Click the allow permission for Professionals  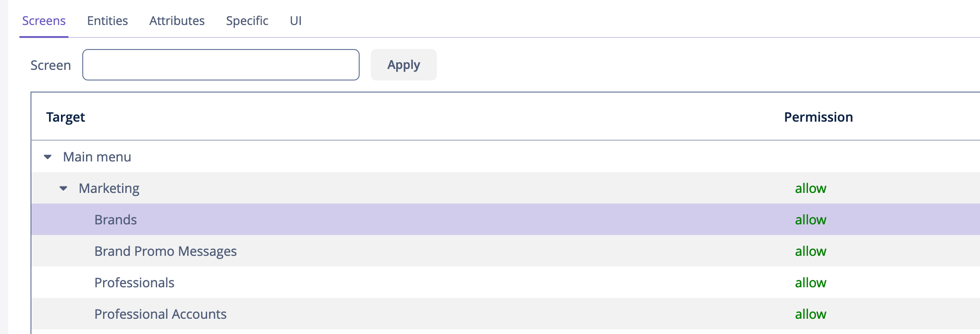[811, 283]
